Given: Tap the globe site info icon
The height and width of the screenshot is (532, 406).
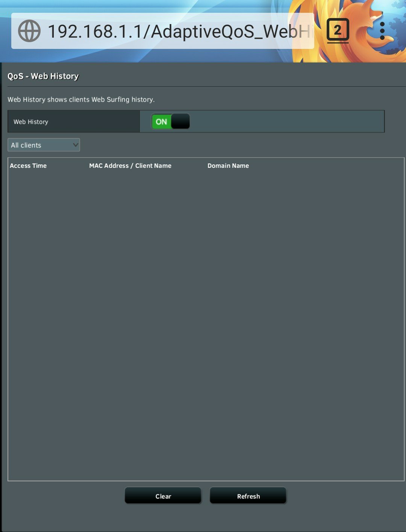Looking at the screenshot, I should [x=29, y=31].
